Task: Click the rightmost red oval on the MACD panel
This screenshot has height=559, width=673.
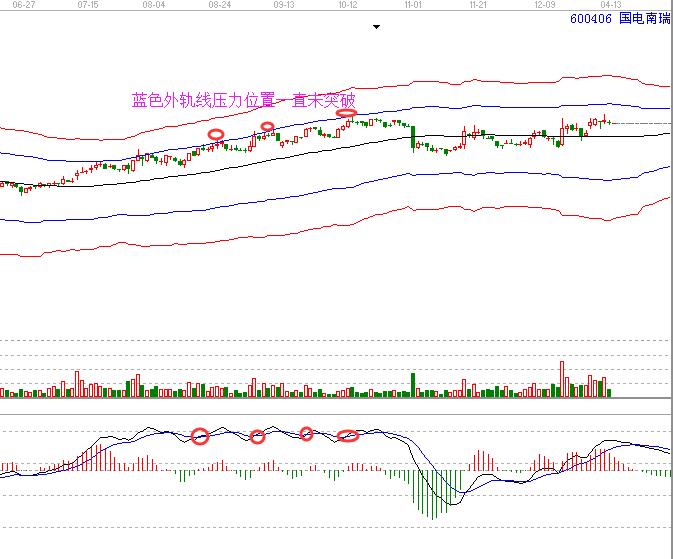Action: (348, 435)
